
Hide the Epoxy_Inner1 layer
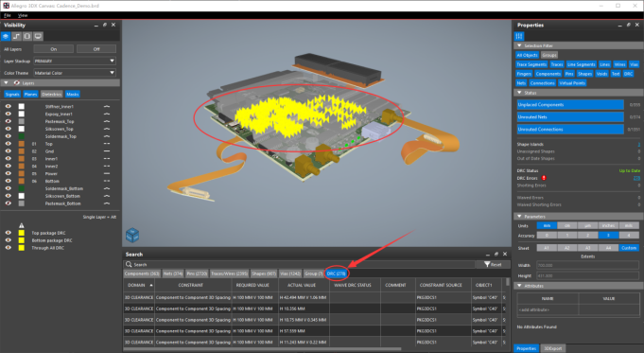click(x=8, y=114)
